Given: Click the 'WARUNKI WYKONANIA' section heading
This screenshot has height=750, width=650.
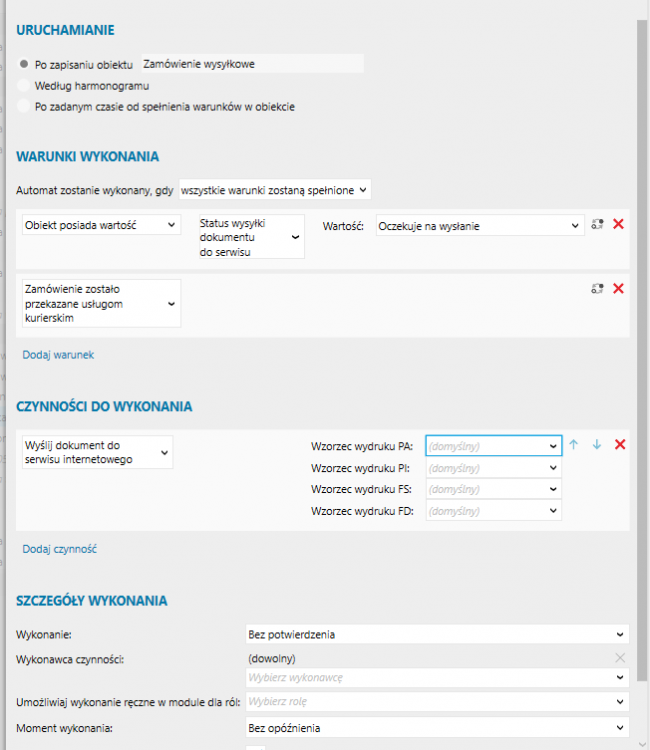Looking at the screenshot, I should (x=88, y=156).
